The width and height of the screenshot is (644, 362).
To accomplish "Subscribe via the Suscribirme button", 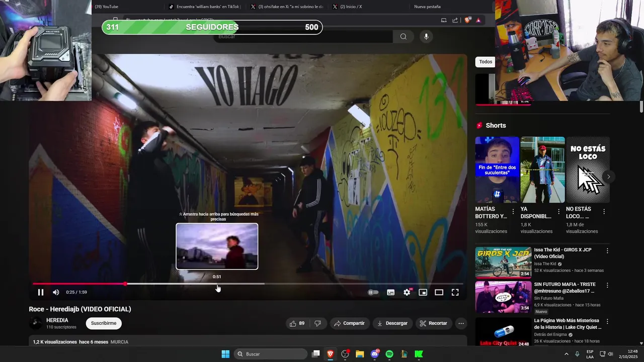I will tap(104, 323).
